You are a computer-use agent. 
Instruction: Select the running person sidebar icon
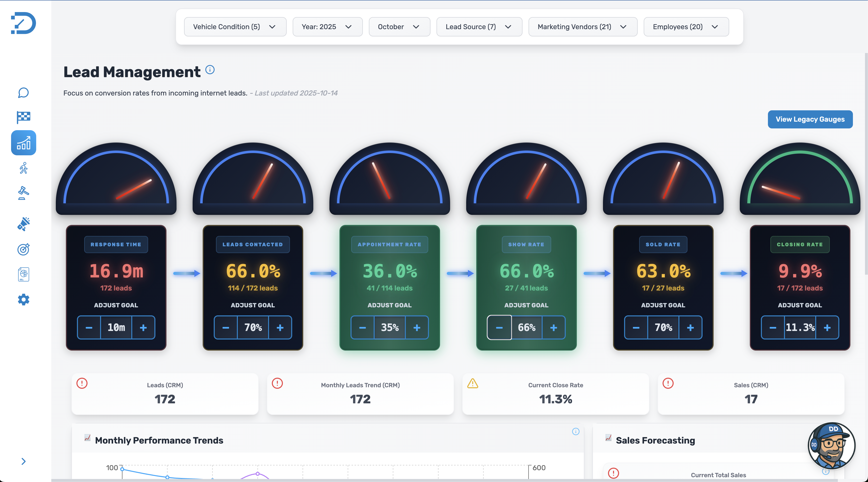(x=23, y=168)
